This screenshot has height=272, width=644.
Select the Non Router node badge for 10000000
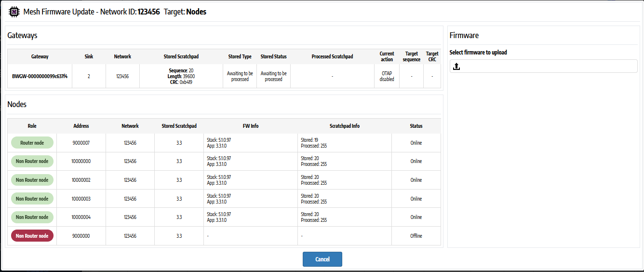click(32, 162)
